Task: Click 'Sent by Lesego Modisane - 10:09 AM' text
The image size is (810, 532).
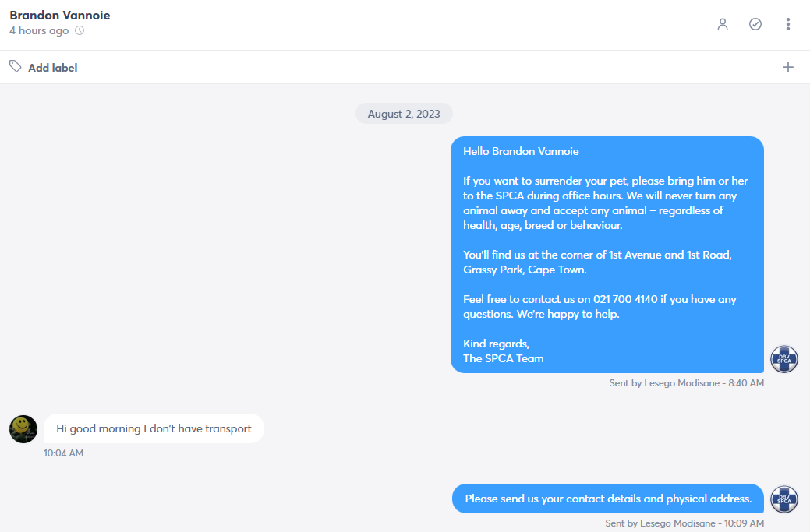Action: tap(684, 523)
